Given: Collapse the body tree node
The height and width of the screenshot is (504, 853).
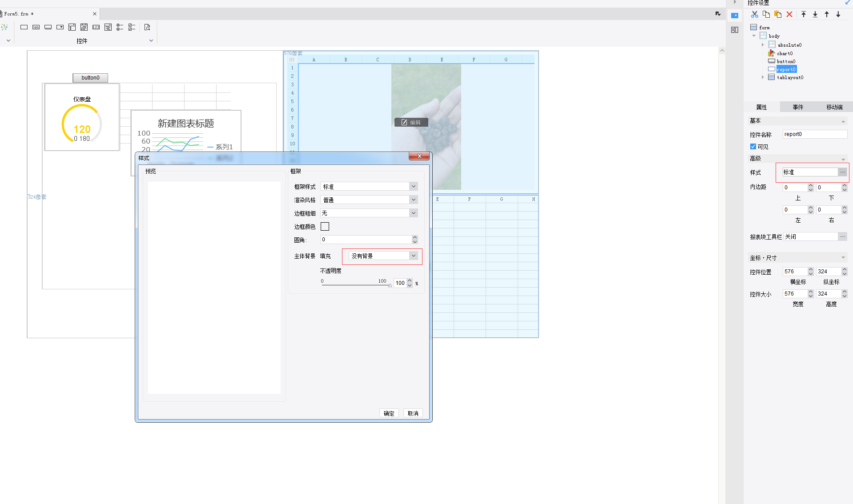Looking at the screenshot, I should click(x=754, y=36).
